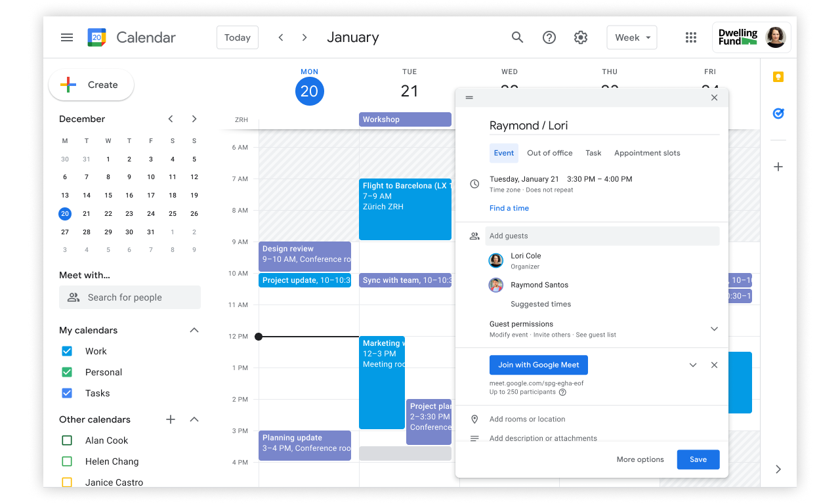Open Google Keep in the side panel

click(778, 77)
